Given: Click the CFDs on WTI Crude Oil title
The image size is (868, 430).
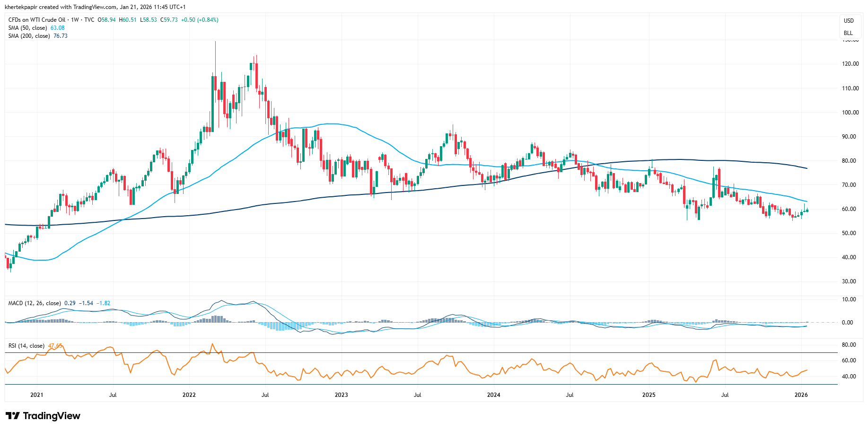Looking at the screenshot, I should [37, 20].
